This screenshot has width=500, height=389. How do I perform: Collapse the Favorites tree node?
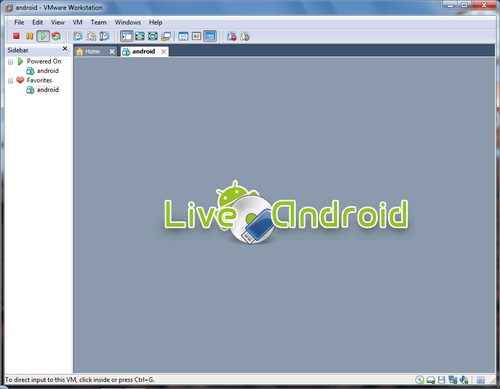point(10,81)
